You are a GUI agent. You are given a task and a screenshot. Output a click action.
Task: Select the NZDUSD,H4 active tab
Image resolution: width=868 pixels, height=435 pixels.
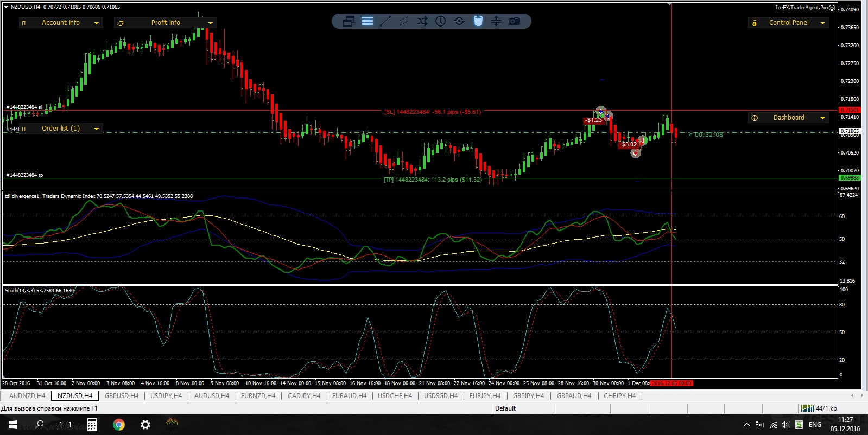pyautogui.click(x=75, y=396)
